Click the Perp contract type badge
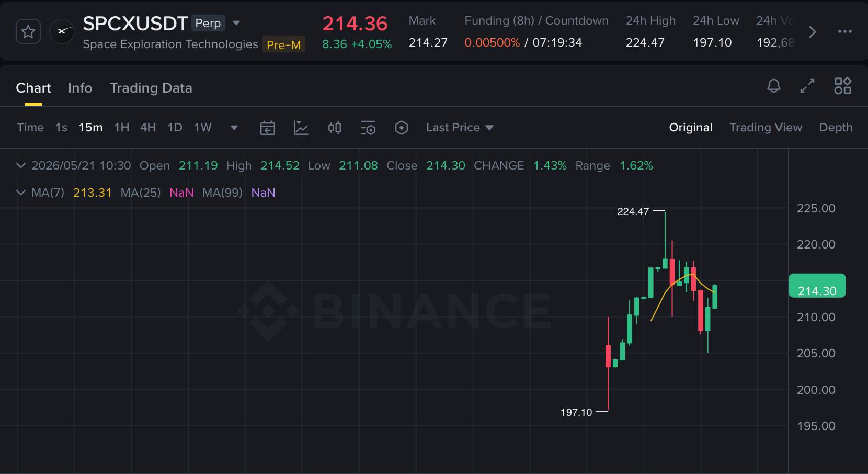Image resolution: width=868 pixels, height=474 pixels. (x=208, y=23)
